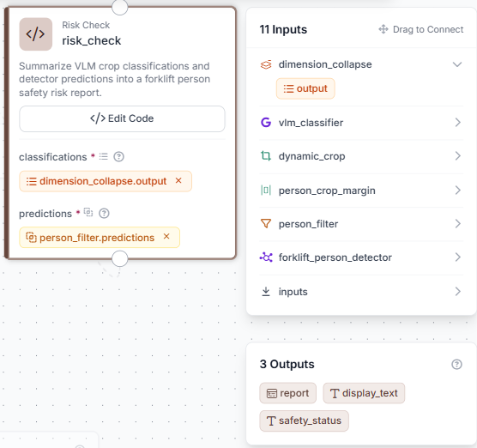
Task: Expand the inputs group row
Action: coord(361,292)
